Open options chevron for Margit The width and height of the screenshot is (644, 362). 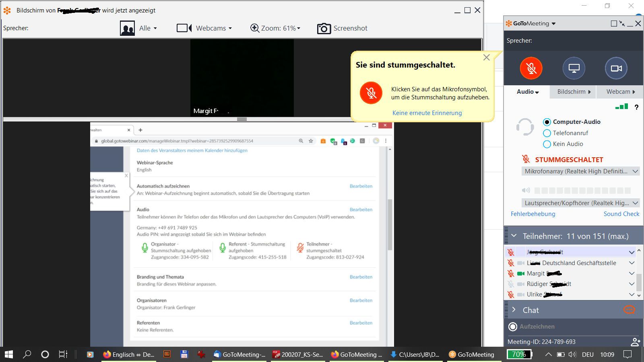point(632,273)
